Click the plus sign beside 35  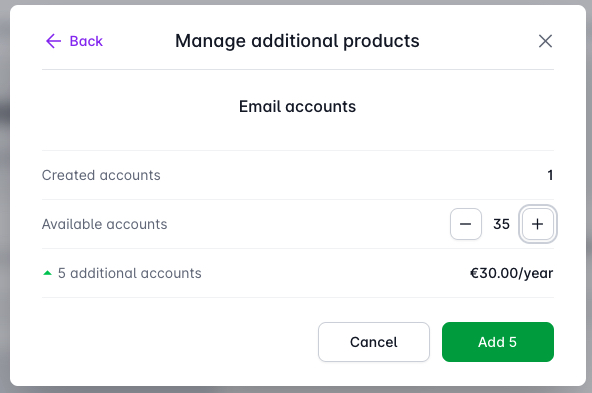537,224
